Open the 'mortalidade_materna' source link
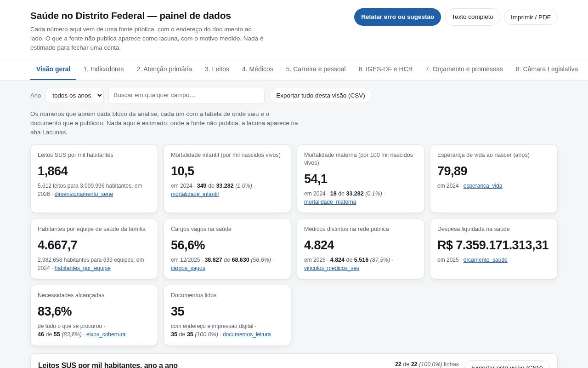The width and height of the screenshot is (588, 368). click(330, 202)
